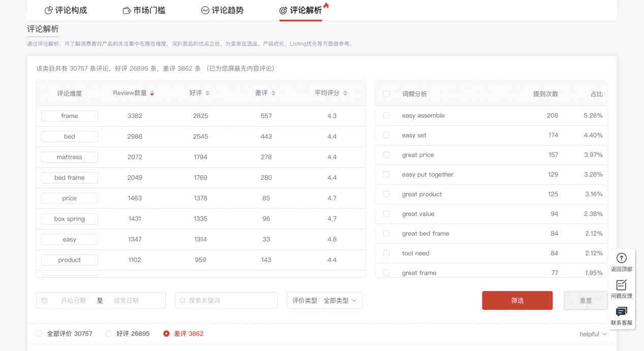
Task: Click the 占比 column header
Action: click(x=597, y=94)
